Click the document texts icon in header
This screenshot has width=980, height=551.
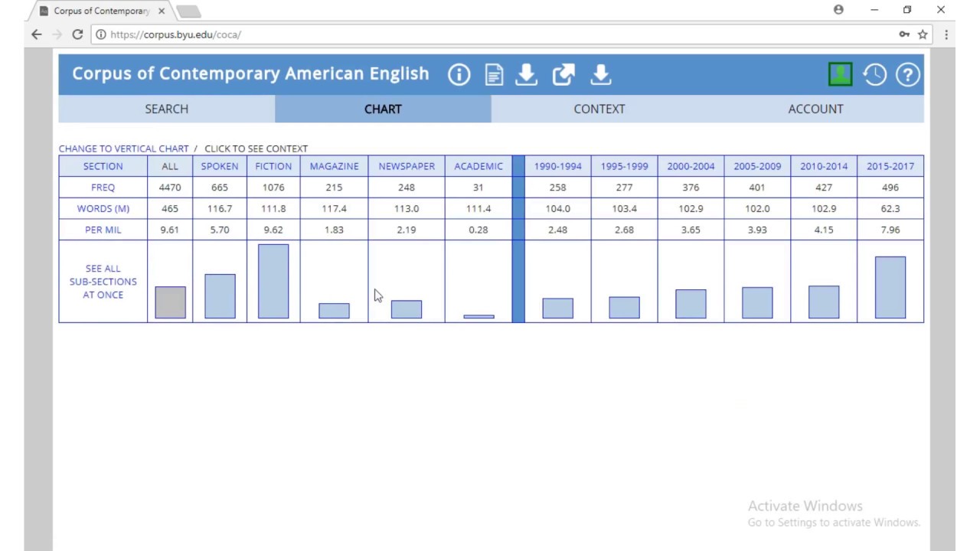tap(494, 74)
